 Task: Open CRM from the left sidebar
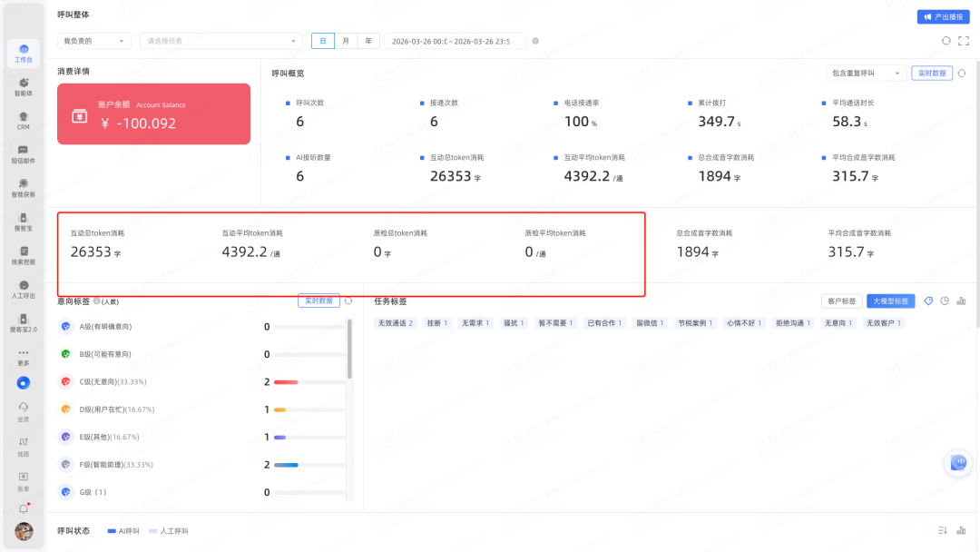24,120
